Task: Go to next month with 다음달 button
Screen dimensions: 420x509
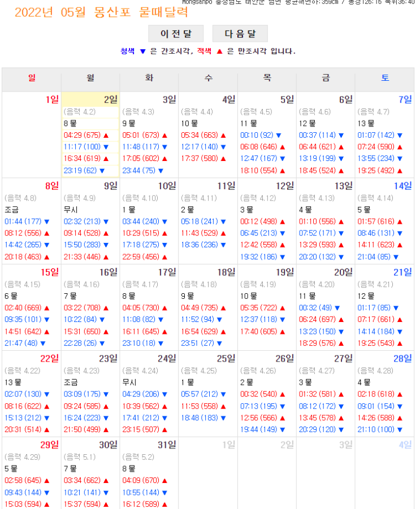Action: [x=240, y=34]
